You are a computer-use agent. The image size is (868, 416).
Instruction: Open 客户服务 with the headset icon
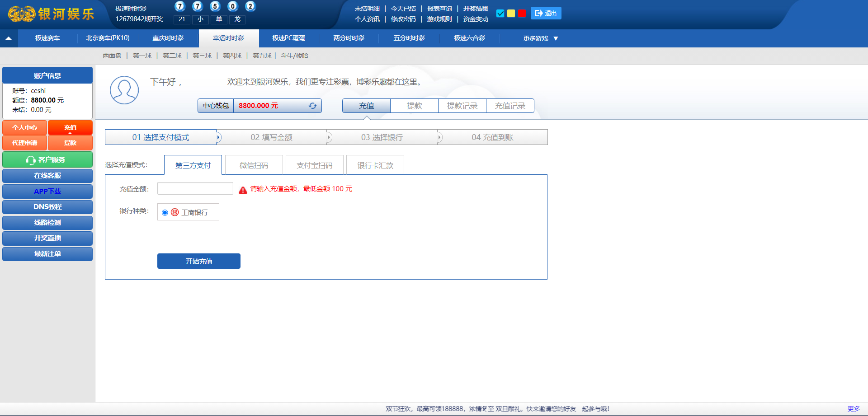click(x=47, y=160)
